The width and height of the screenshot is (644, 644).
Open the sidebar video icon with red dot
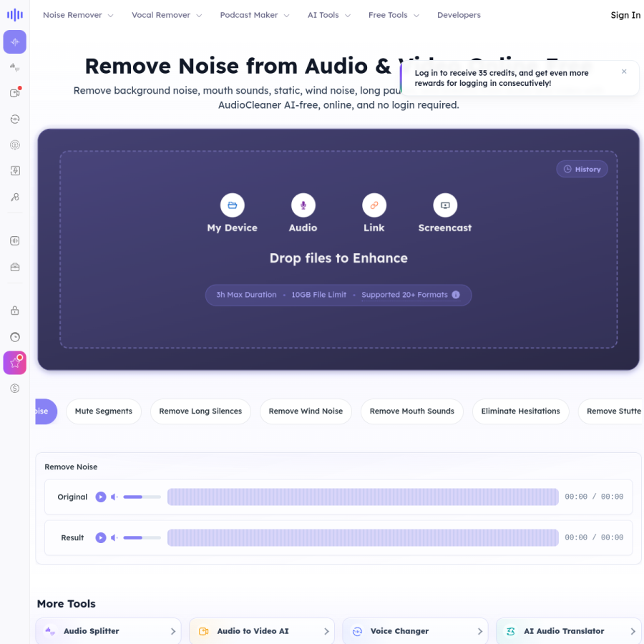tap(15, 92)
